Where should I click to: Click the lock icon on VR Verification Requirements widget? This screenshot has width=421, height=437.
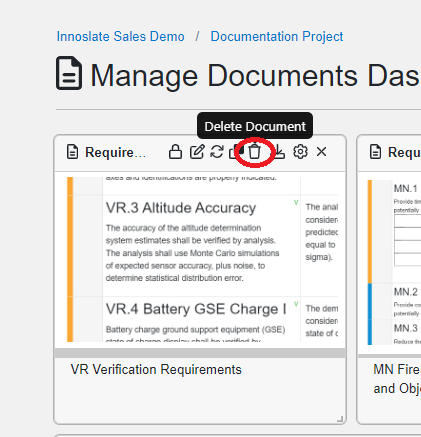pyautogui.click(x=175, y=152)
